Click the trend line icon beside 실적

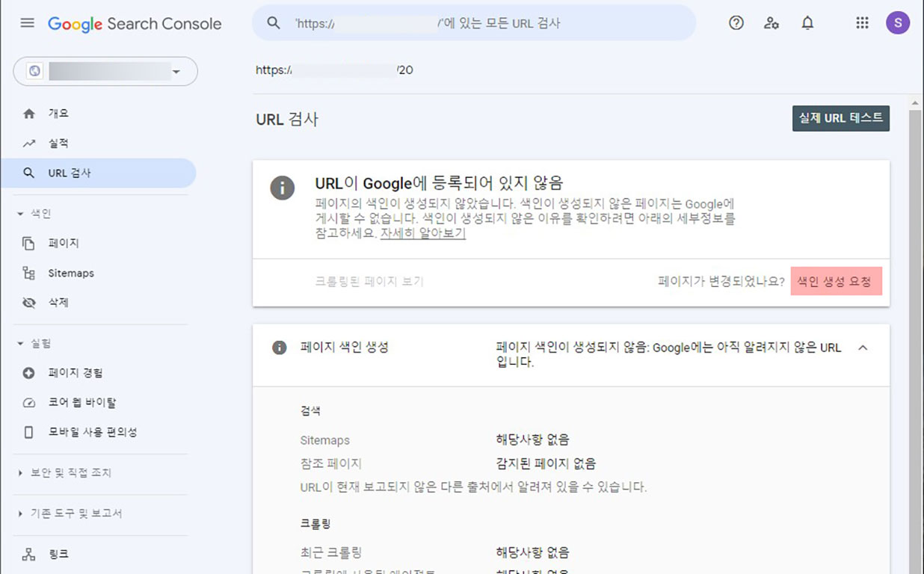[29, 143]
